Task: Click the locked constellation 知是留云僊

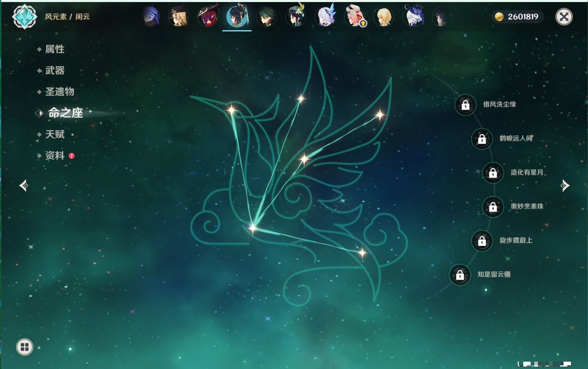Action: click(x=460, y=275)
